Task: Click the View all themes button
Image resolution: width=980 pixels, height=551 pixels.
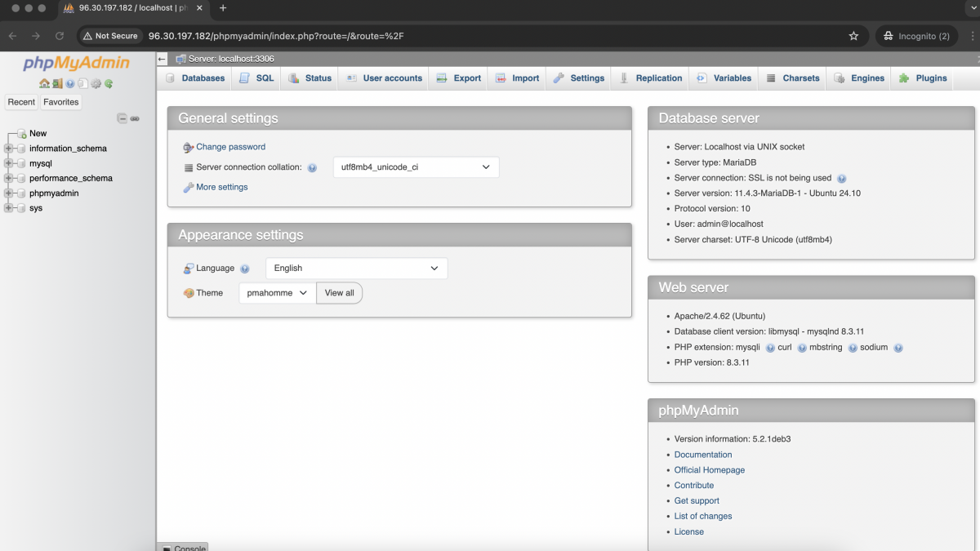Action: 339,293
